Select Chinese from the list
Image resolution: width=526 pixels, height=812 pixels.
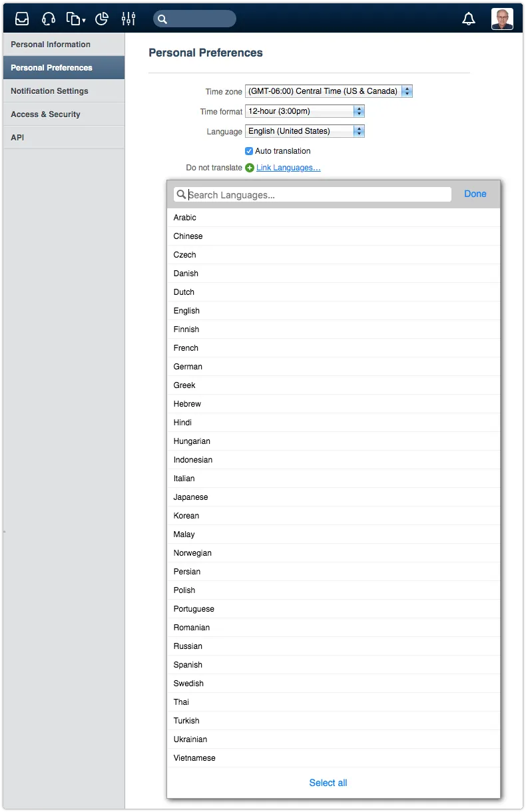pos(334,236)
